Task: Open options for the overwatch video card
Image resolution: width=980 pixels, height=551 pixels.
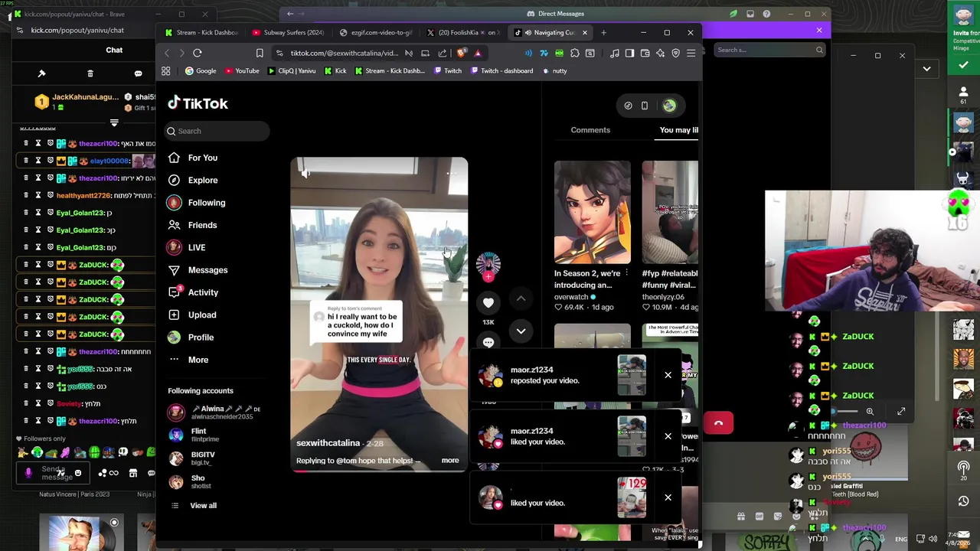Action: (626, 273)
